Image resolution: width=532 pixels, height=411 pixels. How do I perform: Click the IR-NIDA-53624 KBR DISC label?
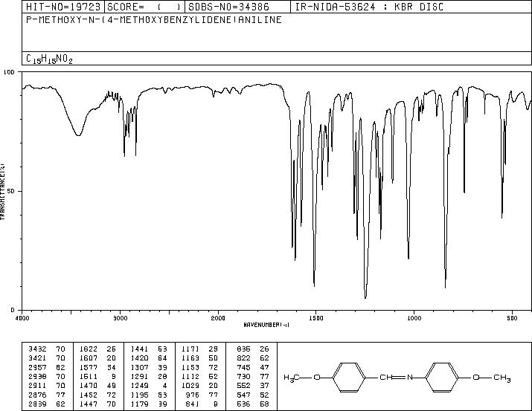tap(369, 7)
